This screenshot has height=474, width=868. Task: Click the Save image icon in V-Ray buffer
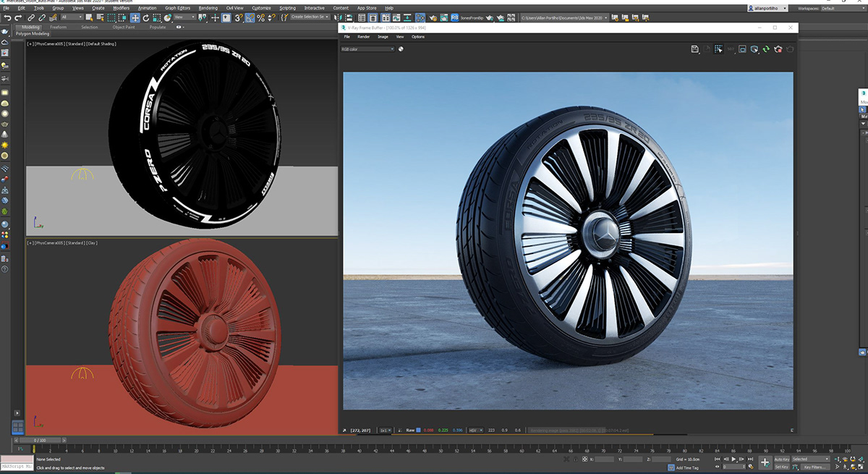pos(694,49)
